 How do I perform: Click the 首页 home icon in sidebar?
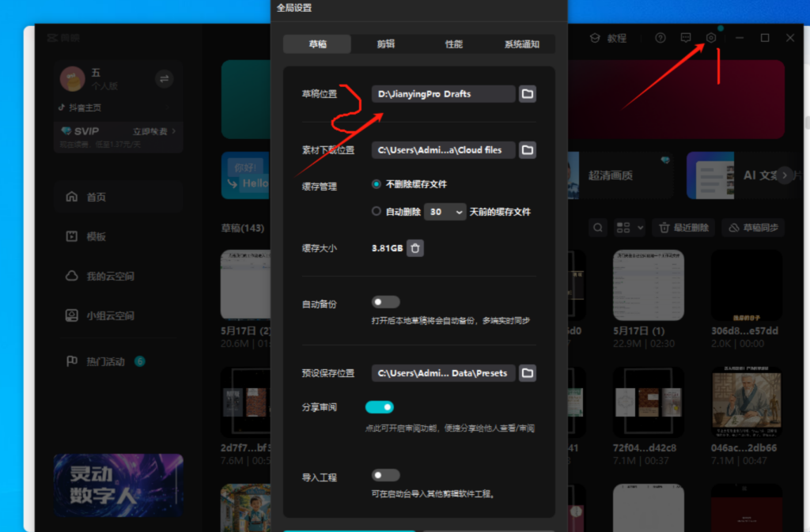point(72,197)
